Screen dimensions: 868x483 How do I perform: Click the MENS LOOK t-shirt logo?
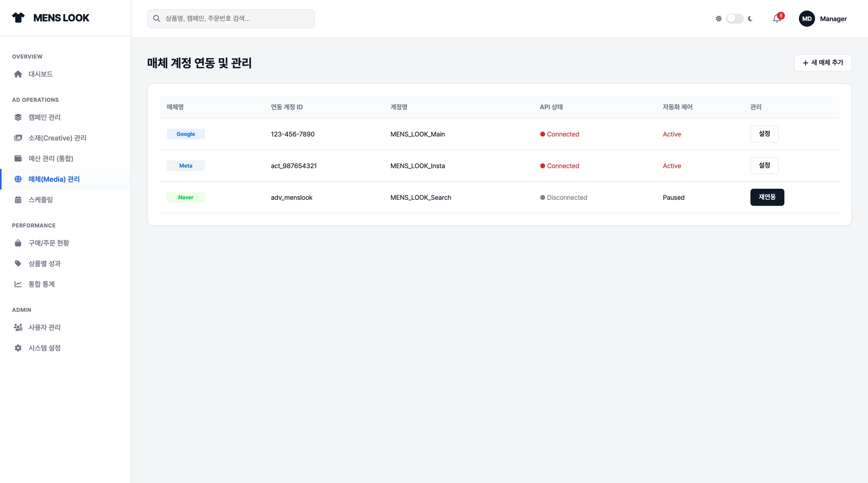pos(18,18)
